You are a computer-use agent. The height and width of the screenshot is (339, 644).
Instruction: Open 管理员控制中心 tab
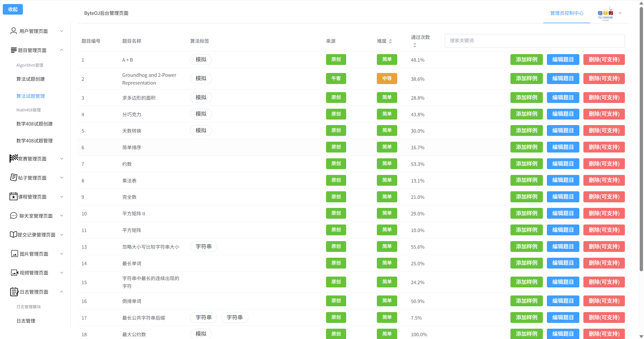(567, 13)
